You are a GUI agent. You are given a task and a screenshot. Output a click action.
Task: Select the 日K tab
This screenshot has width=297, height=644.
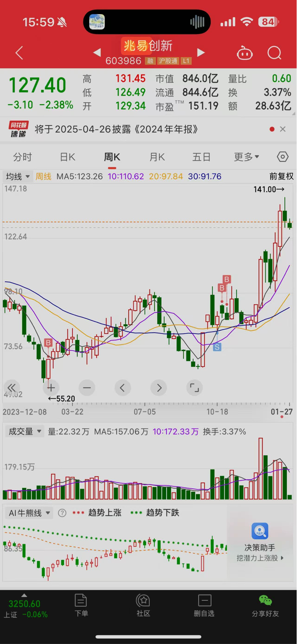click(x=68, y=157)
